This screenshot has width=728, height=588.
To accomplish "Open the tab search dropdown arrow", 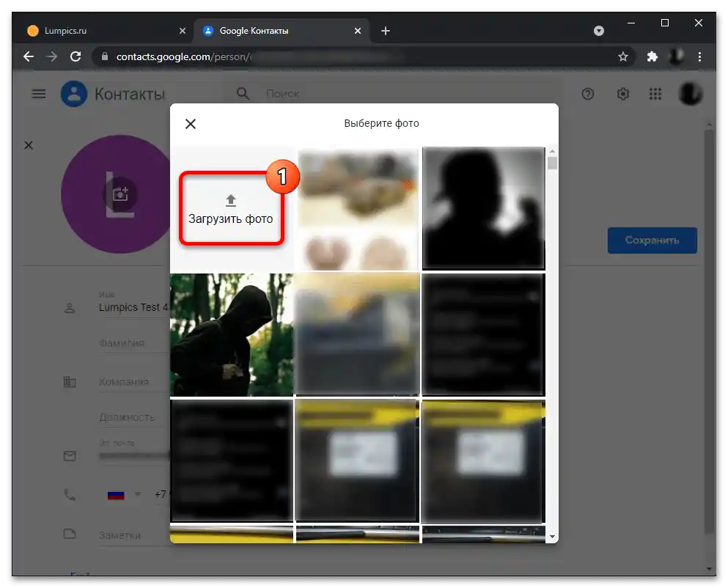I will (x=599, y=31).
